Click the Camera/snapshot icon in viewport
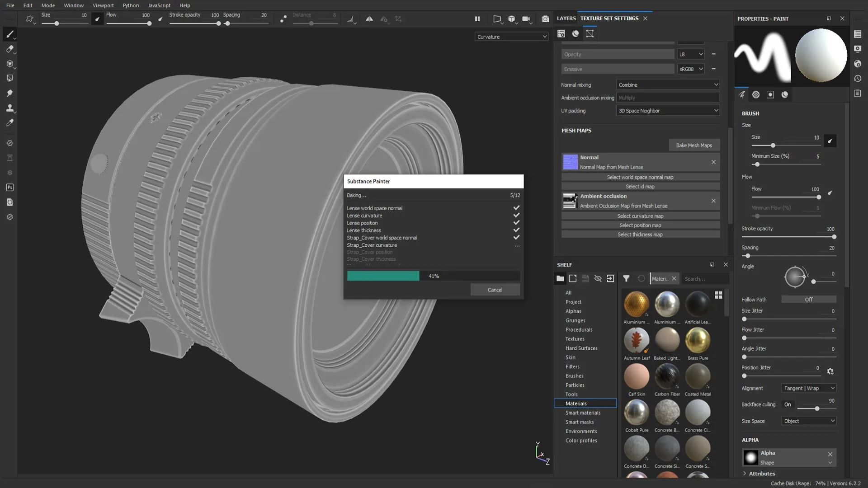The height and width of the screenshot is (488, 868). point(546,19)
